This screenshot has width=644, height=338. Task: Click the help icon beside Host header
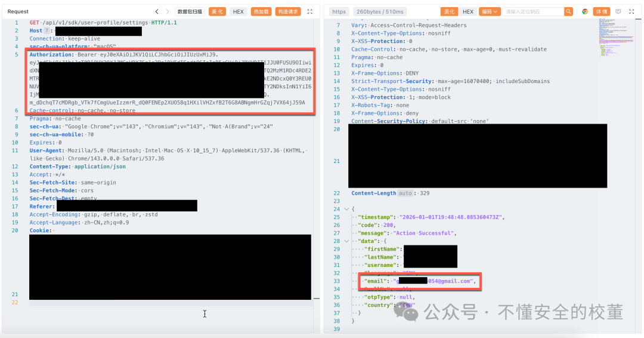point(47,30)
